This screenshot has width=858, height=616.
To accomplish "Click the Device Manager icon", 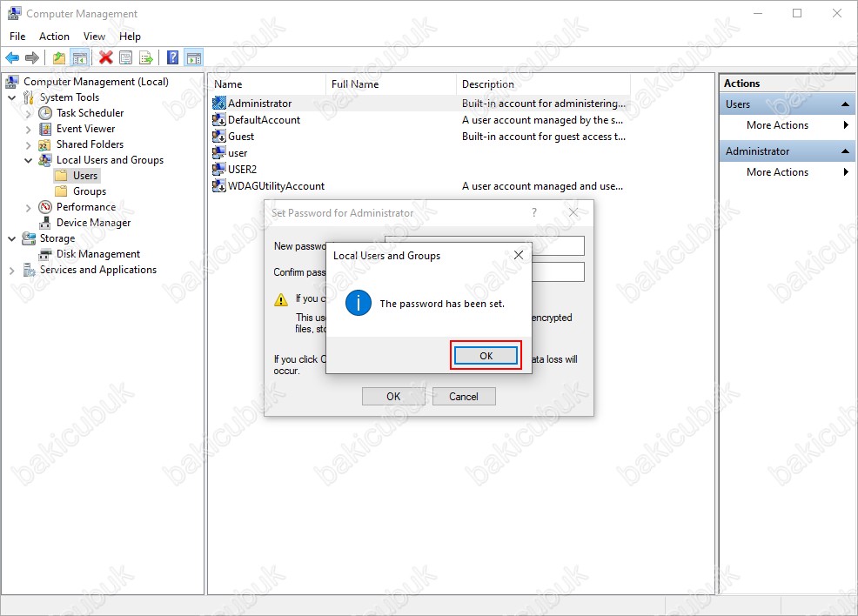I will click(45, 223).
